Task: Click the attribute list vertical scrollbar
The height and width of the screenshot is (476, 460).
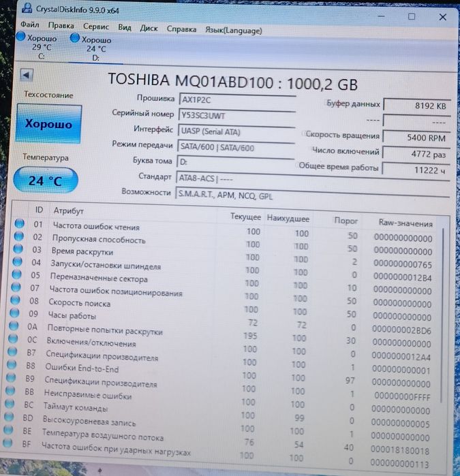Action: tap(442, 316)
